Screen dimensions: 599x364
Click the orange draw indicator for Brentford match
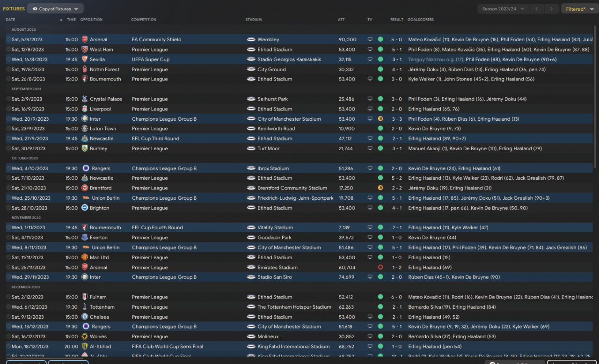pyautogui.click(x=380, y=188)
